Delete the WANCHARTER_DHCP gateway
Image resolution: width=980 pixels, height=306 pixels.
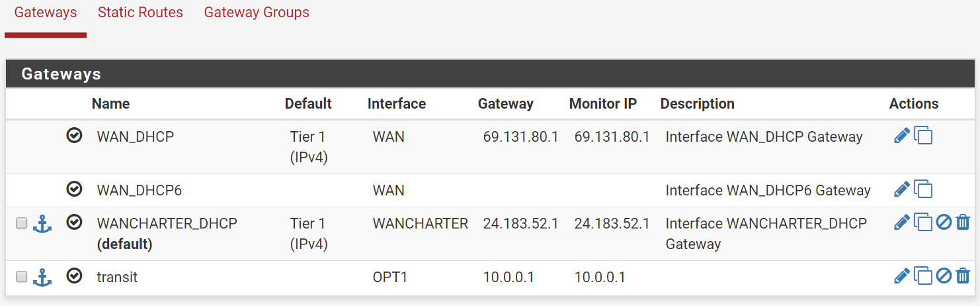(x=963, y=222)
